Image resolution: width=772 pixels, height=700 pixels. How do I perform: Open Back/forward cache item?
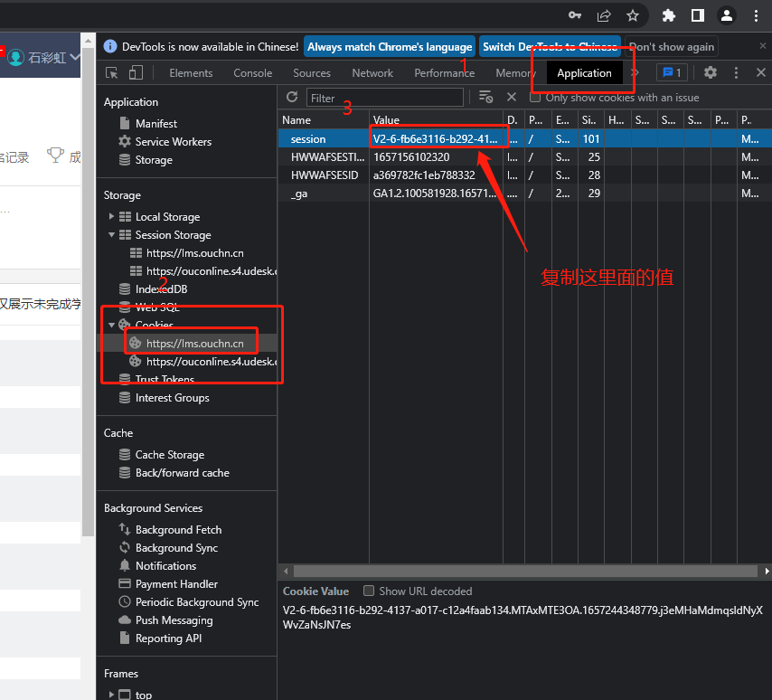[x=183, y=473]
